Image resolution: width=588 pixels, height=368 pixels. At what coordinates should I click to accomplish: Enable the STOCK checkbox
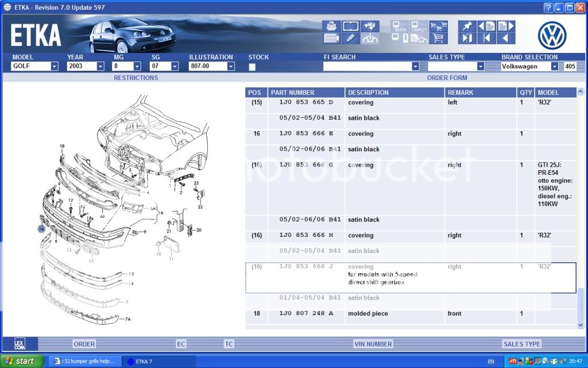click(252, 67)
